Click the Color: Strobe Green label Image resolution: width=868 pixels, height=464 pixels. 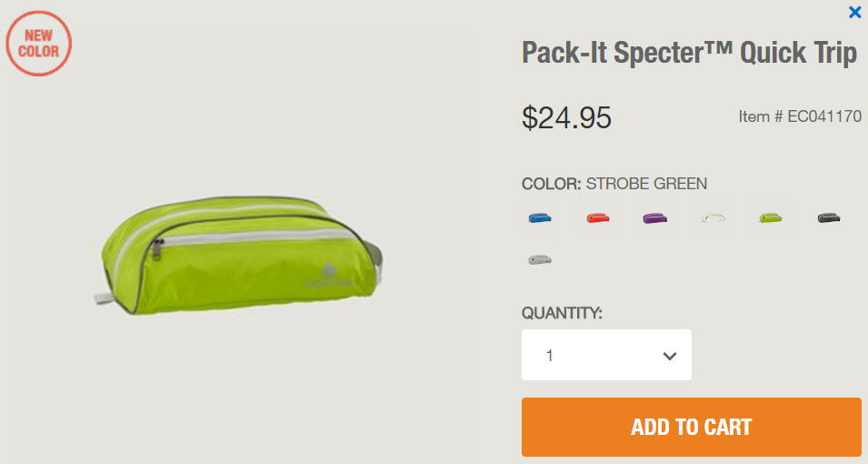click(614, 184)
